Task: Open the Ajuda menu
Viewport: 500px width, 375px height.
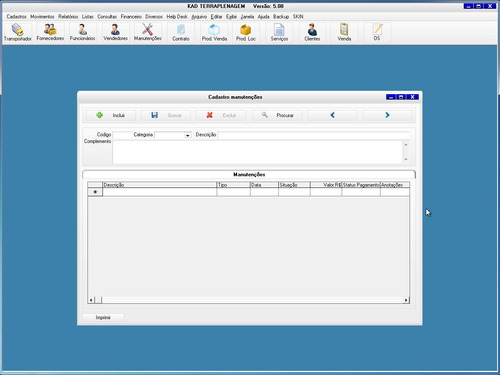Action: click(263, 17)
